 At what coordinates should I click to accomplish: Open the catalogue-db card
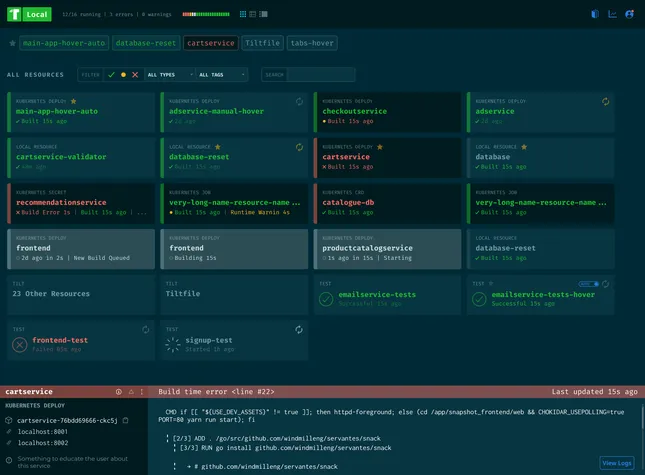(387, 203)
